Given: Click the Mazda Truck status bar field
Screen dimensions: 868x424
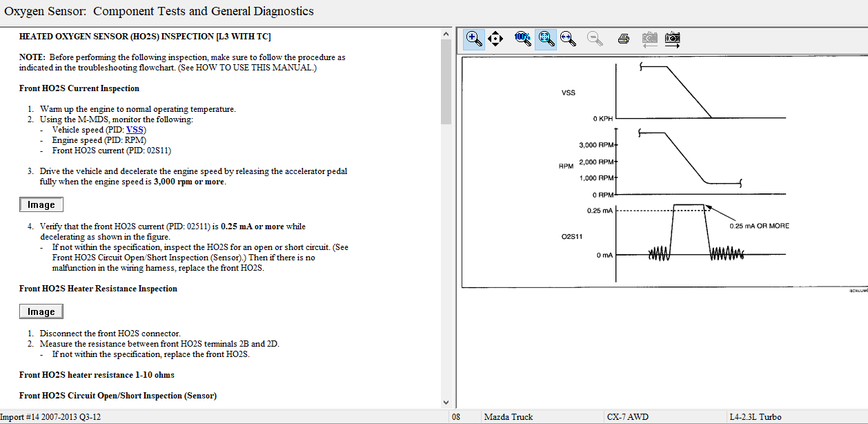Looking at the screenshot, I should [x=509, y=417].
